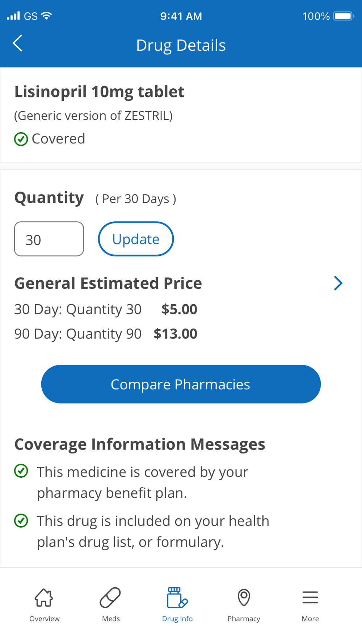The width and height of the screenshot is (362, 644).
Task: Open the Overview home icon
Action: pyautogui.click(x=44, y=597)
